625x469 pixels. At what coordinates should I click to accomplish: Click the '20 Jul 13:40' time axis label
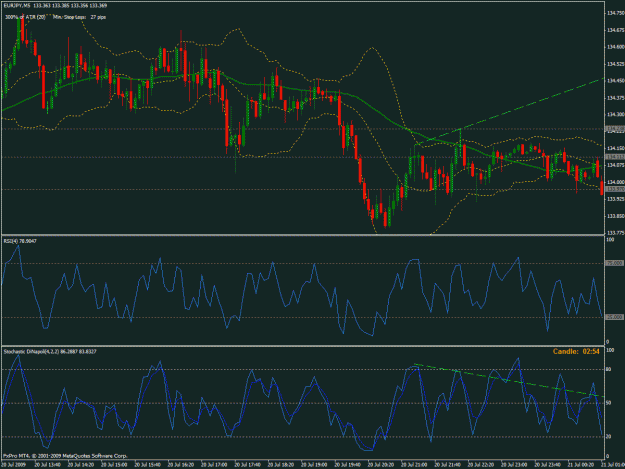[x=48, y=465]
